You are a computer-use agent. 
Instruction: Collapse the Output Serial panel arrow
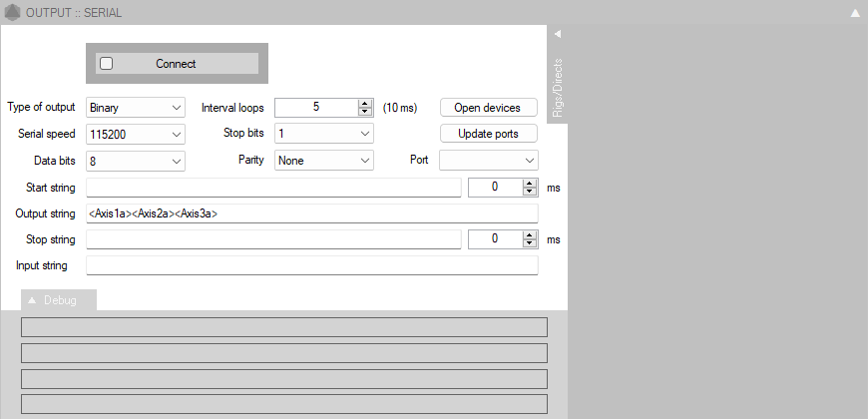[x=854, y=14]
